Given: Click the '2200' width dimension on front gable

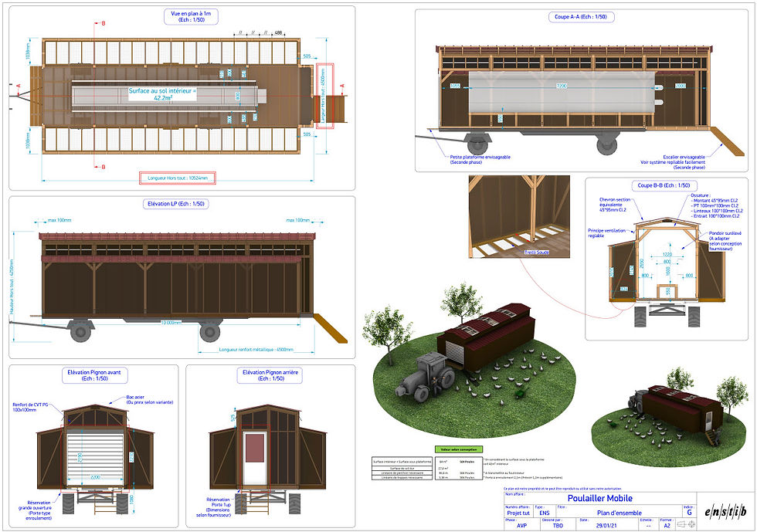Looking at the screenshot, I should [x=95, y=477].
